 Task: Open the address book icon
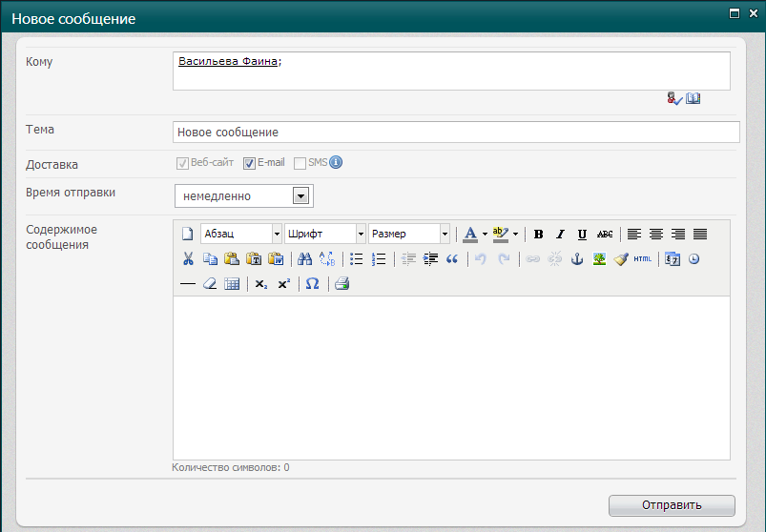[x=693, y=98]
